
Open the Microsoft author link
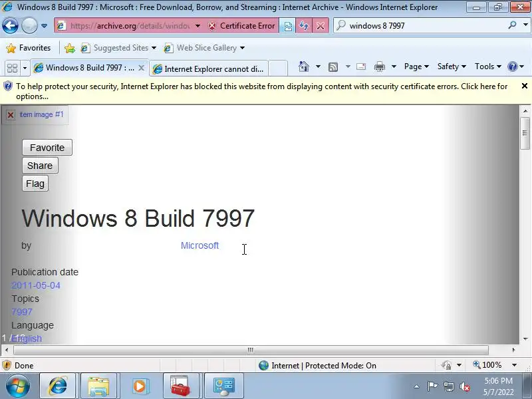(x=200, y=245)
